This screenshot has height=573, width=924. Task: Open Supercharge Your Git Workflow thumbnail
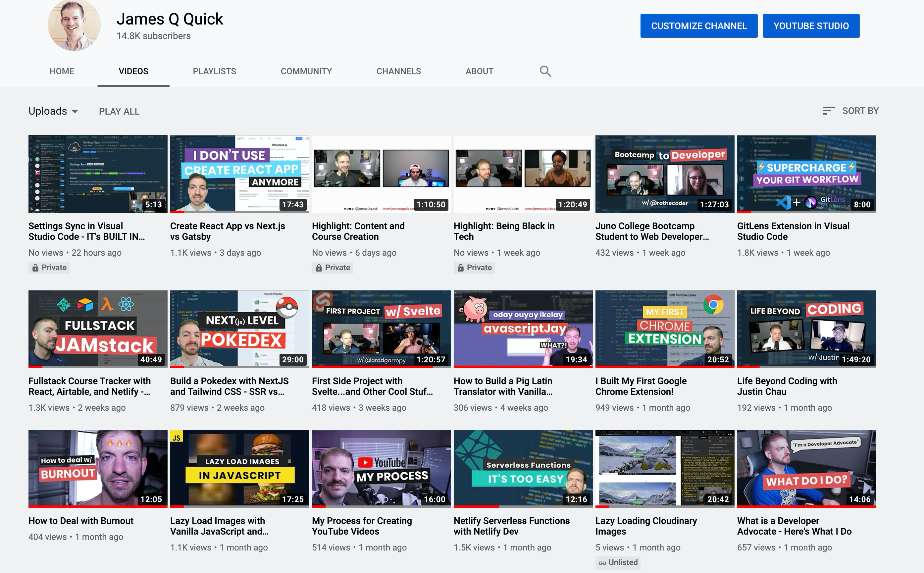[806, 174]
